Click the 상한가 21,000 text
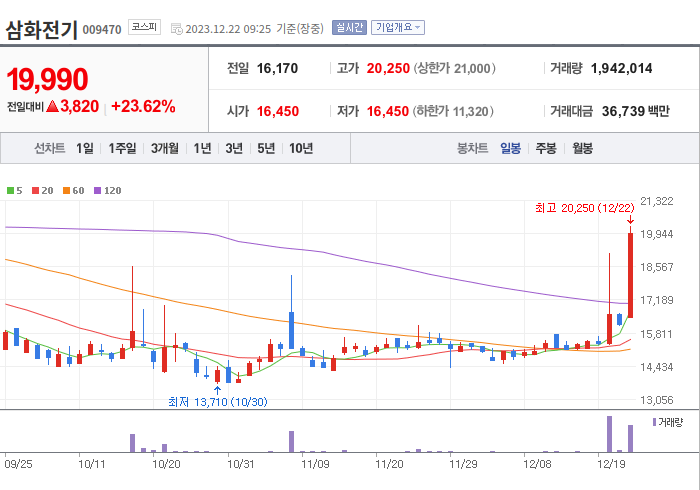 point(454,68)
